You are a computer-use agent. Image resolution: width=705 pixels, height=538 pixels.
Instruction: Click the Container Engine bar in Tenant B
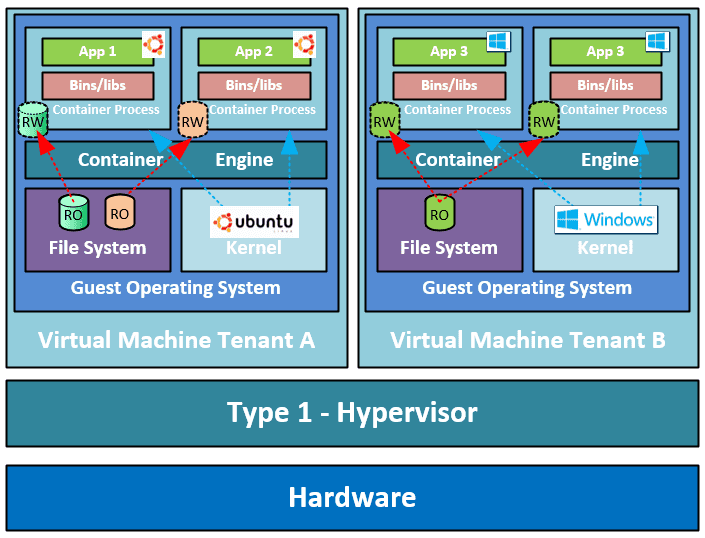[x=527, y=160]
